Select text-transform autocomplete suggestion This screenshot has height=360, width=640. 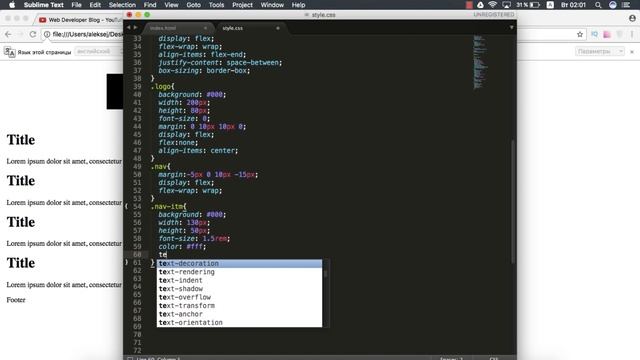239,305
